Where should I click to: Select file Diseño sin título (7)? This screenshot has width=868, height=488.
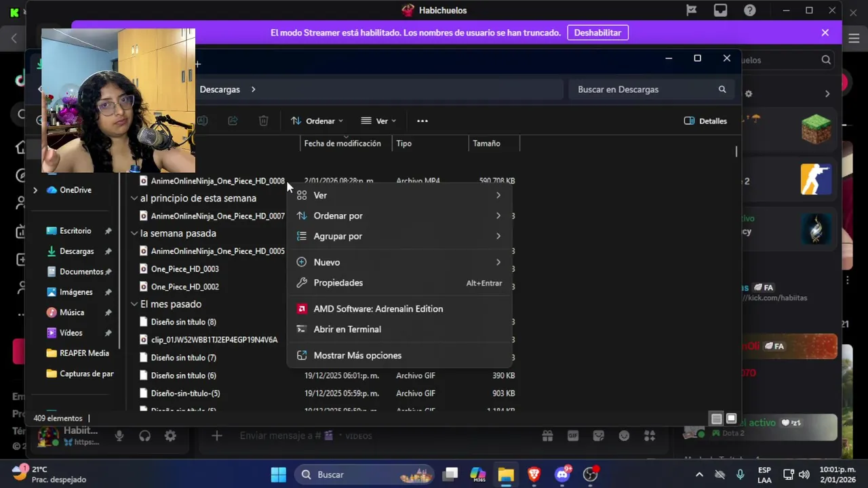[183, 357]
